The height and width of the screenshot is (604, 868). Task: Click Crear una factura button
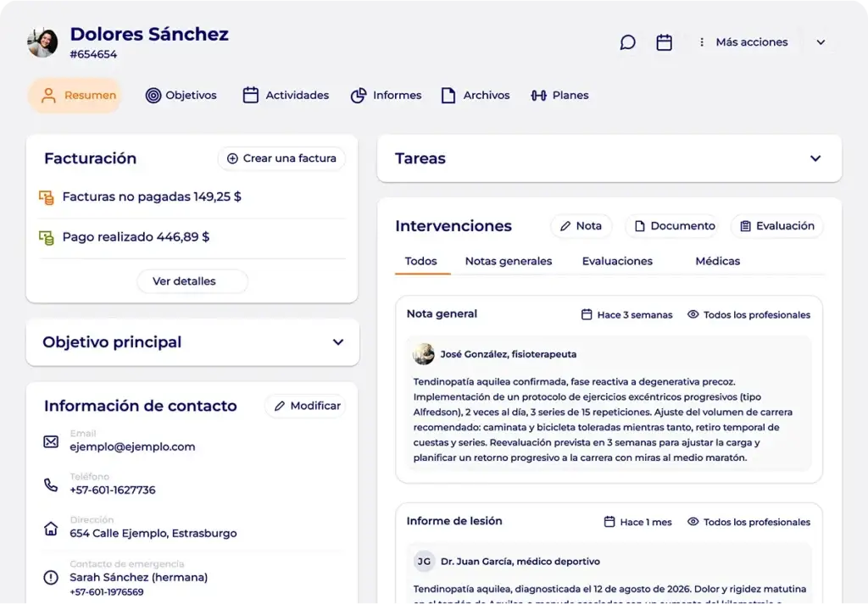[x=281, y=158]
